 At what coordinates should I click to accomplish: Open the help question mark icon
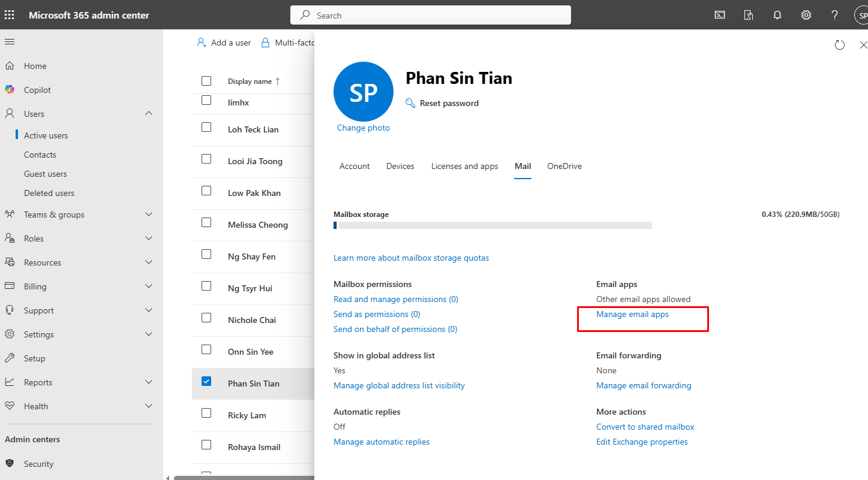click(835, 15)
